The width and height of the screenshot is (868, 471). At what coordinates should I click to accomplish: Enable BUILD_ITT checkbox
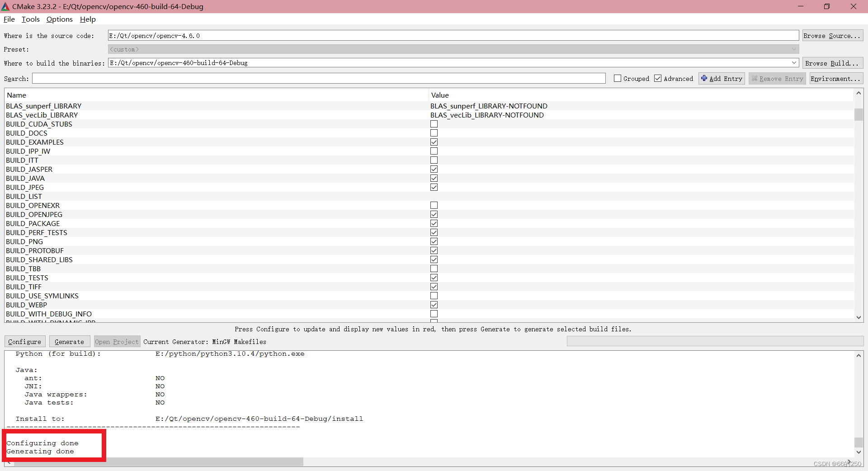[x=434, y=160]
